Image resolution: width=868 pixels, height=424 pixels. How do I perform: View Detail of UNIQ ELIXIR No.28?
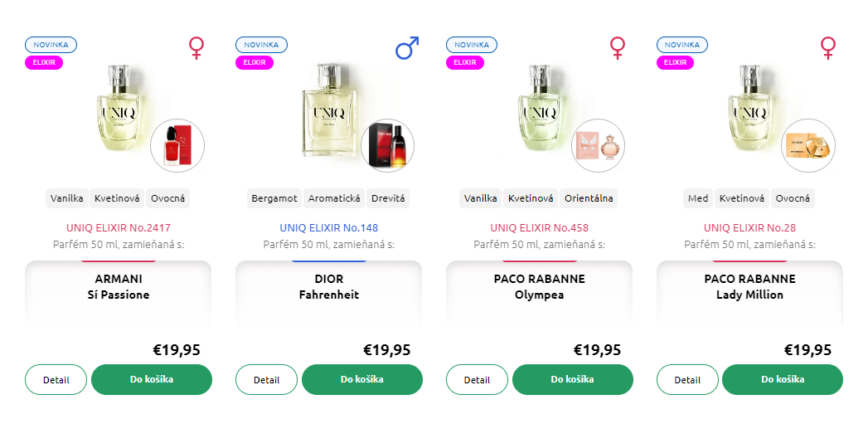[687, 380]
